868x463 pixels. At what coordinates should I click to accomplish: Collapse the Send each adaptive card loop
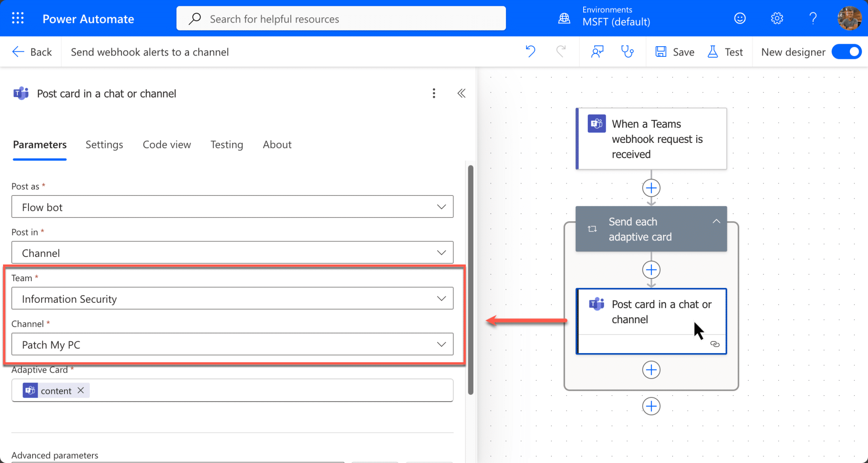[x=716, y=221]
